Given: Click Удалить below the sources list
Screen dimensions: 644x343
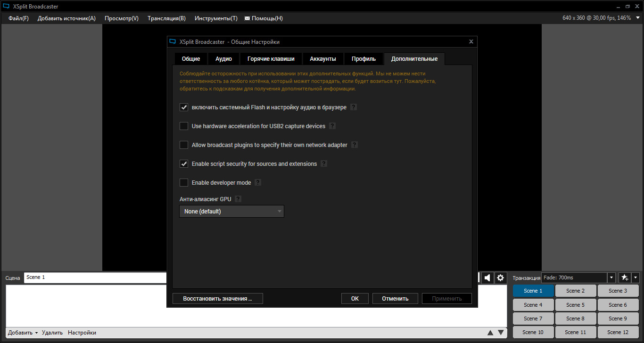Looking at the screenshot, I should 52,333.
